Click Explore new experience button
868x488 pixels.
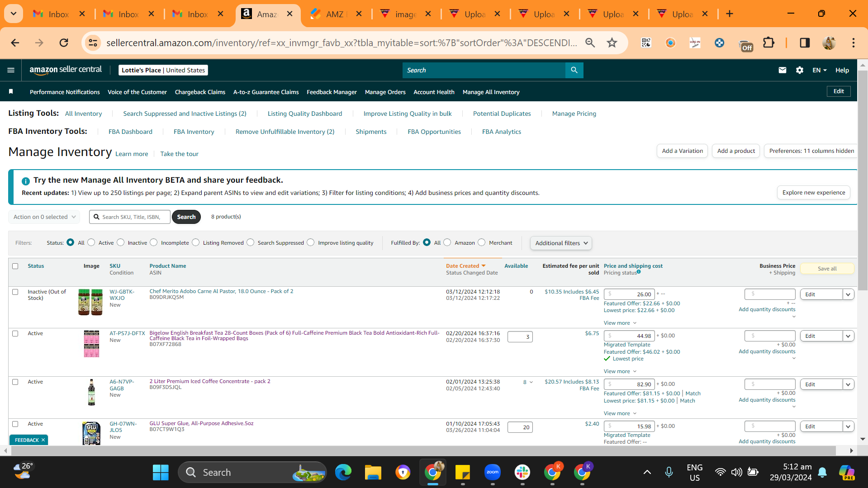pos(813,193)
